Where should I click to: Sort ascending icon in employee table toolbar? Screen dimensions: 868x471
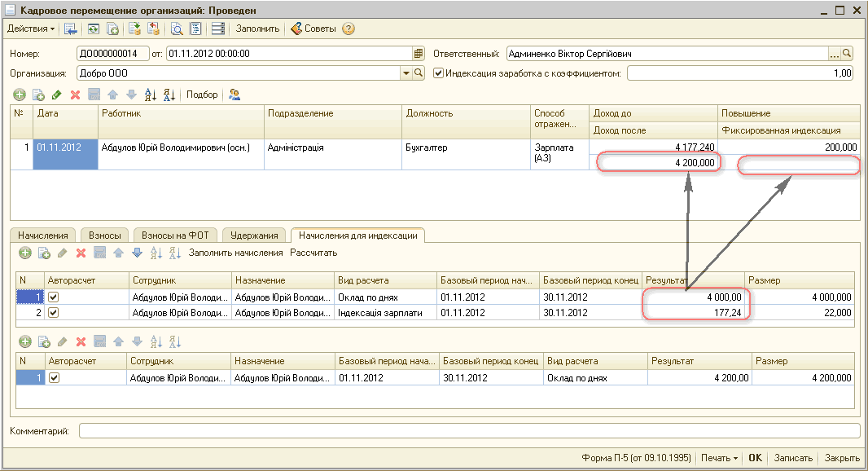tap(150, 95)
